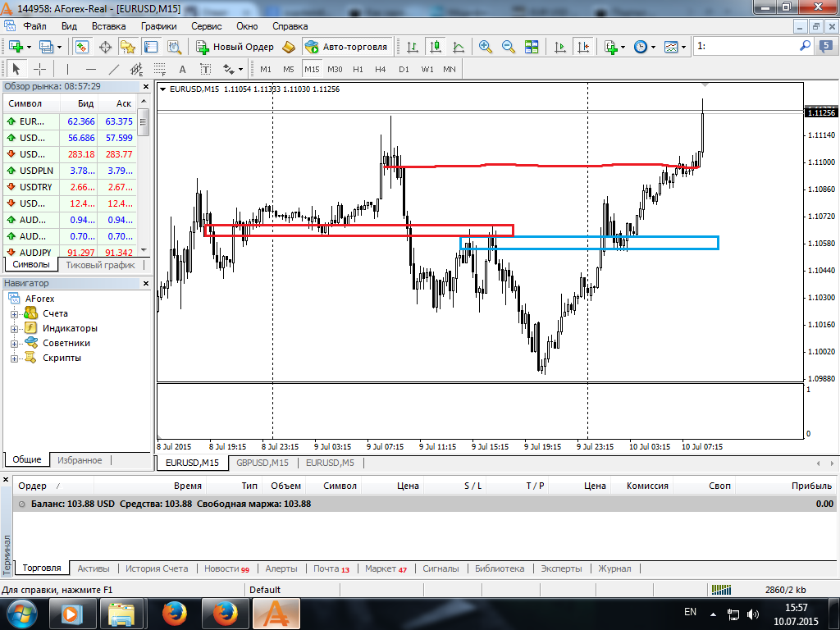This screenshot has height=630, width=840.
Task: Select the Cursor arrow tool
Action: [x=16, y=69]
